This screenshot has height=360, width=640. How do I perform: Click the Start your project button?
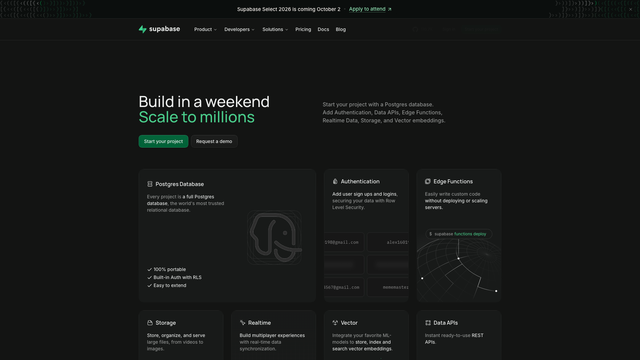[163, 141]
